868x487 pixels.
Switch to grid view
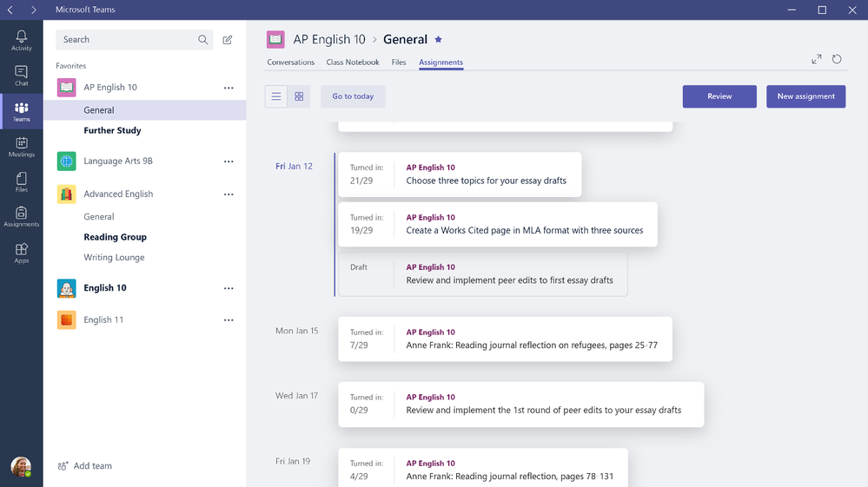(299, 96)
